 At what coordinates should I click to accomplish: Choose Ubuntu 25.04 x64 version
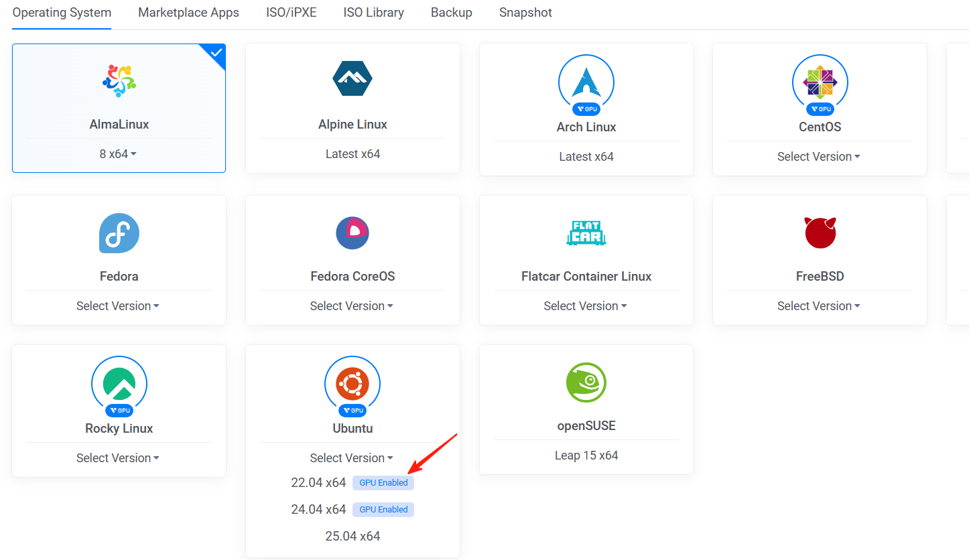[352, 536]
